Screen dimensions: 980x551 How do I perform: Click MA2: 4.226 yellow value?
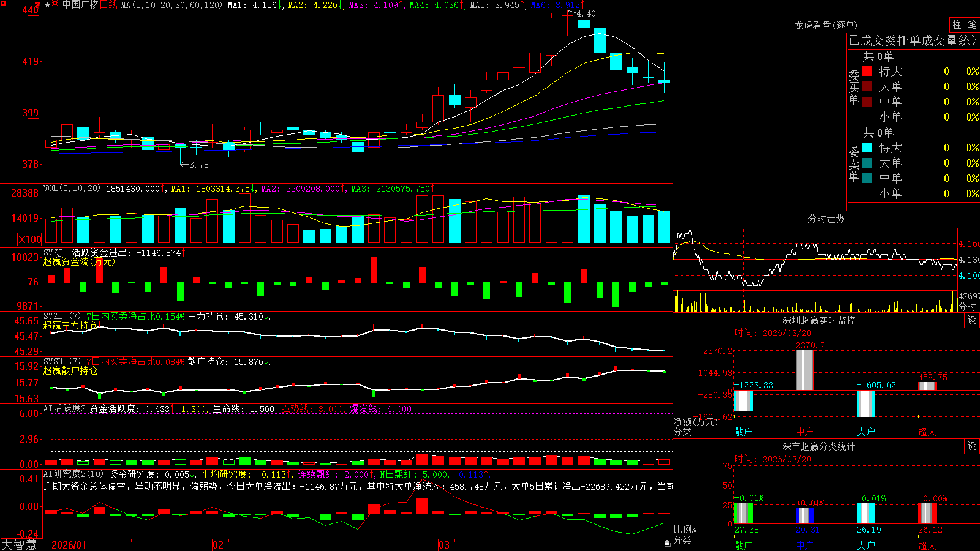315,5
